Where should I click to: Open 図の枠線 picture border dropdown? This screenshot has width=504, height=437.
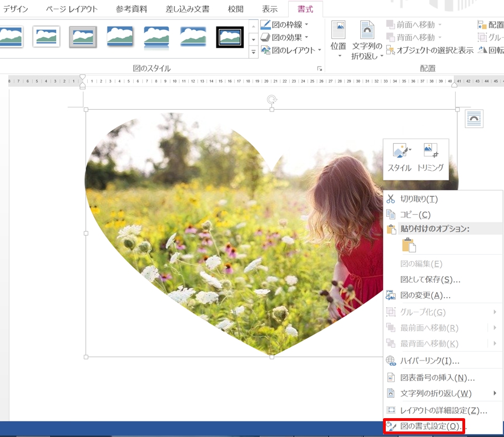point(284,24)
